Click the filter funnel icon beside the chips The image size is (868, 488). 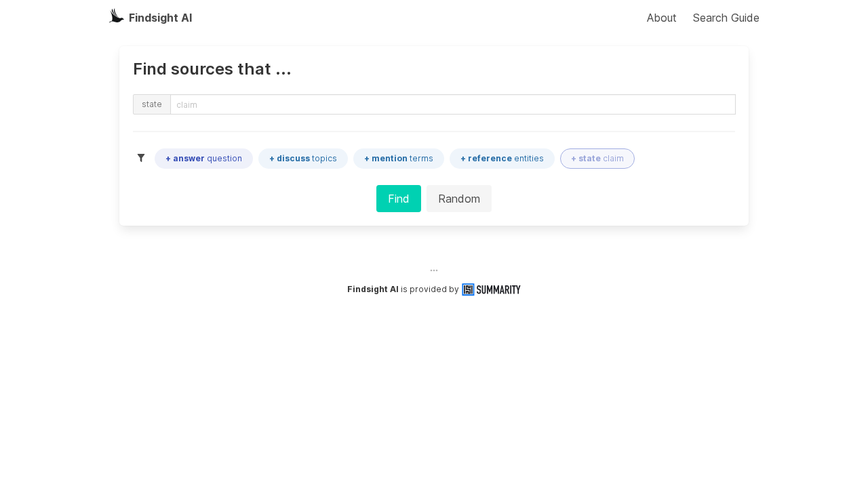(141, 157)
